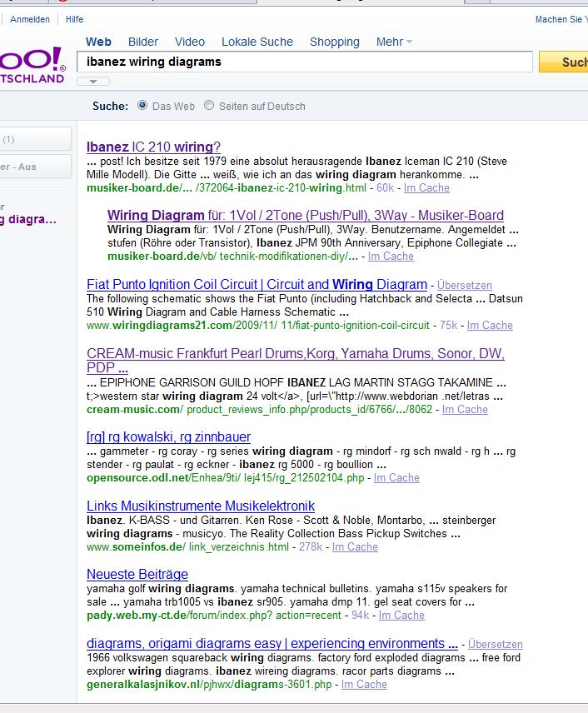This screenshot has width=588, height=713.
Task: Open Im Cache for cream-music.com result
Action: click(465, 409)
